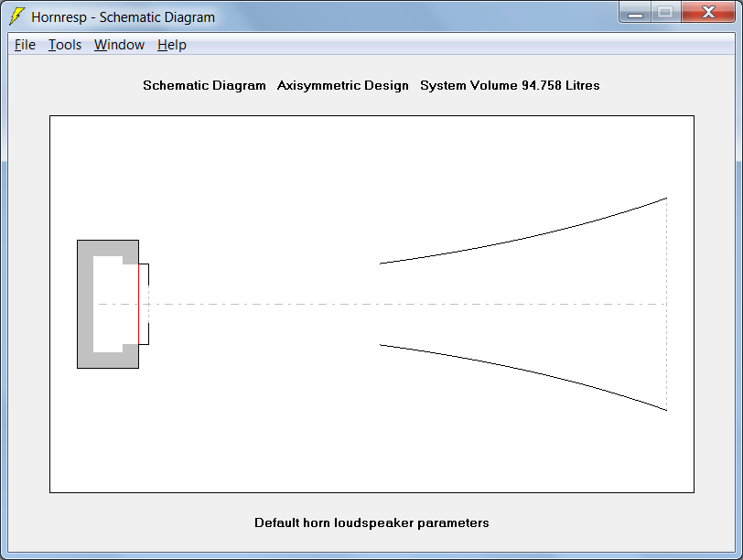Screen dimensions: 743x560
Task: Click the window title 'Hornresp - Schematic Diagram'
Action: (x=123, y=17)
